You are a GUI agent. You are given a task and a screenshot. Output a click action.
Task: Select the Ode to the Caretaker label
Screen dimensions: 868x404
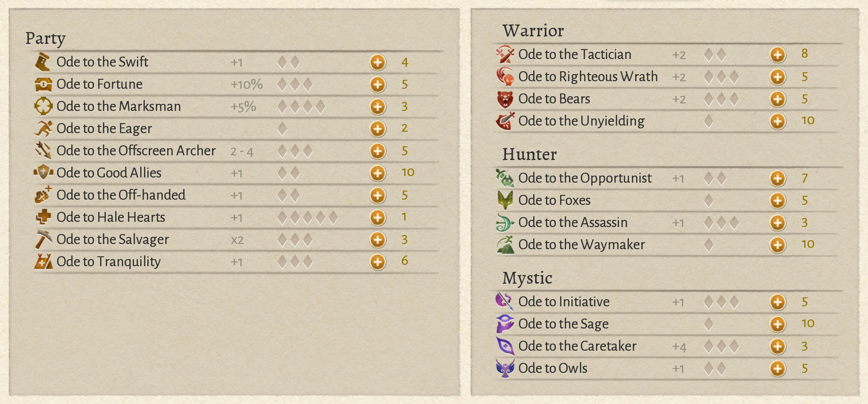[577, 346]
